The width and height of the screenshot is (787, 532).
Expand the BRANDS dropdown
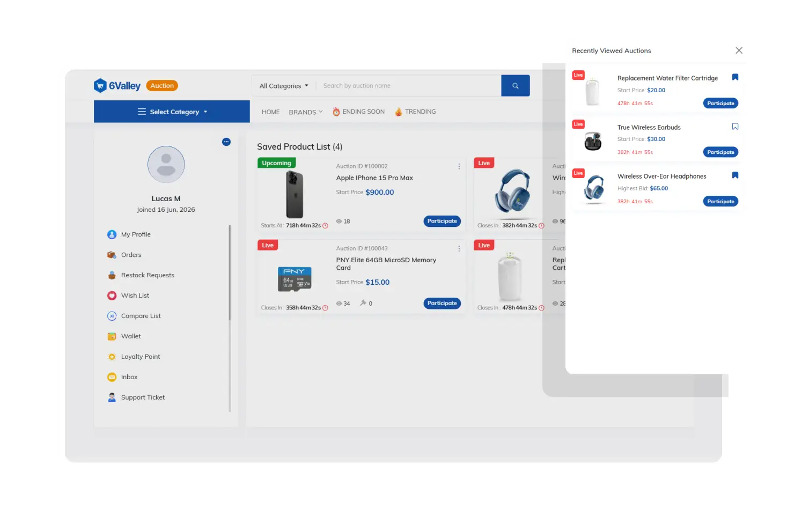click(x=306, y=112)
